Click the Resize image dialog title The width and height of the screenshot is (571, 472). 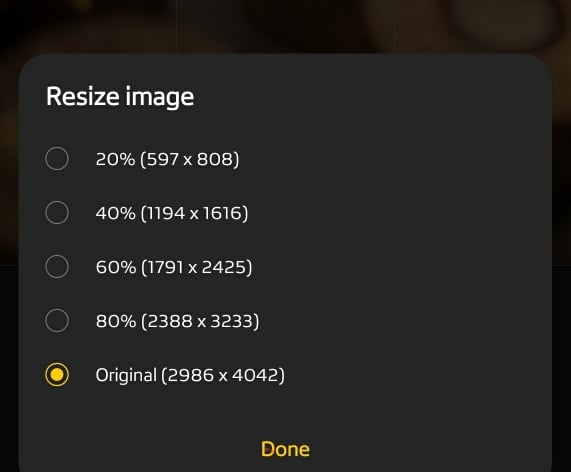(x=120, y=97)
